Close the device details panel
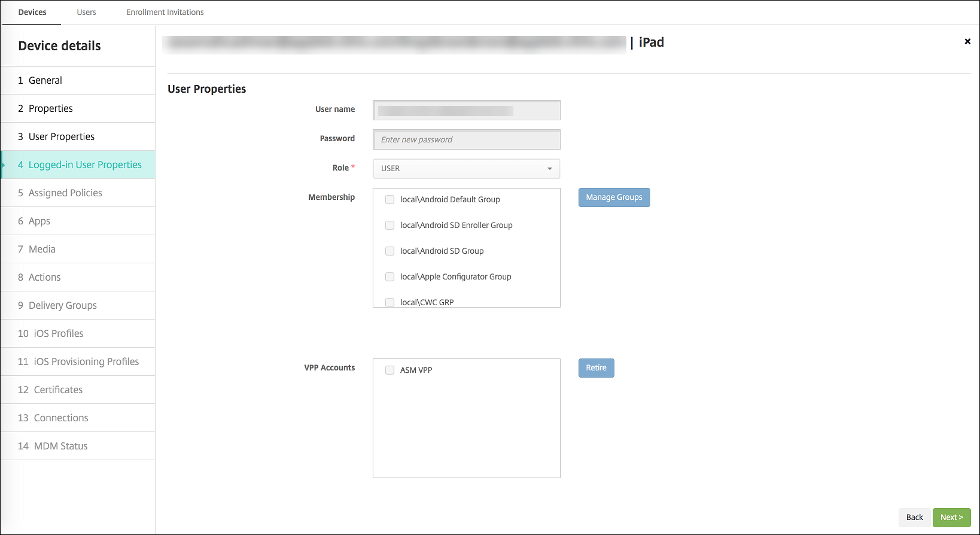Screen dimensions: 980x535 point(967,41)
